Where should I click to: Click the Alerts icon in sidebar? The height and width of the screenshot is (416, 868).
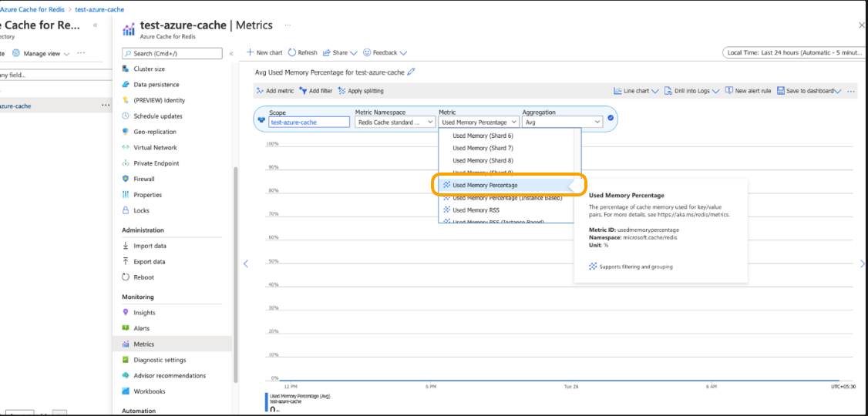(x=125, y=328)
